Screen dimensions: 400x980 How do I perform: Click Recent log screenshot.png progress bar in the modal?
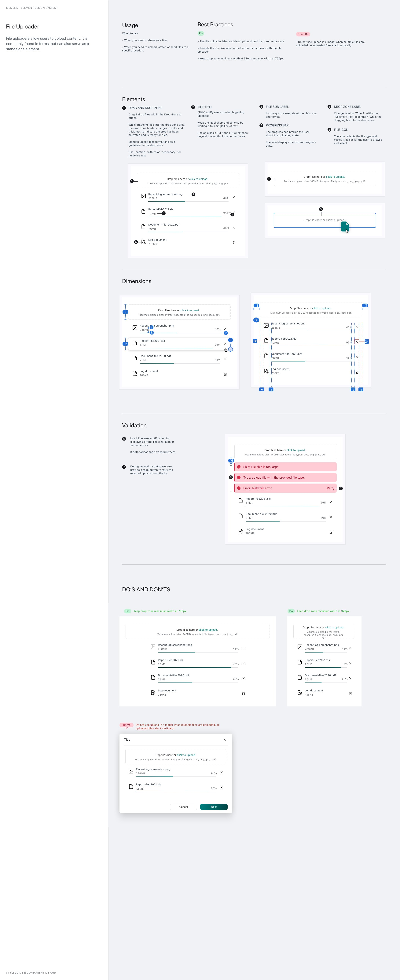176,776
